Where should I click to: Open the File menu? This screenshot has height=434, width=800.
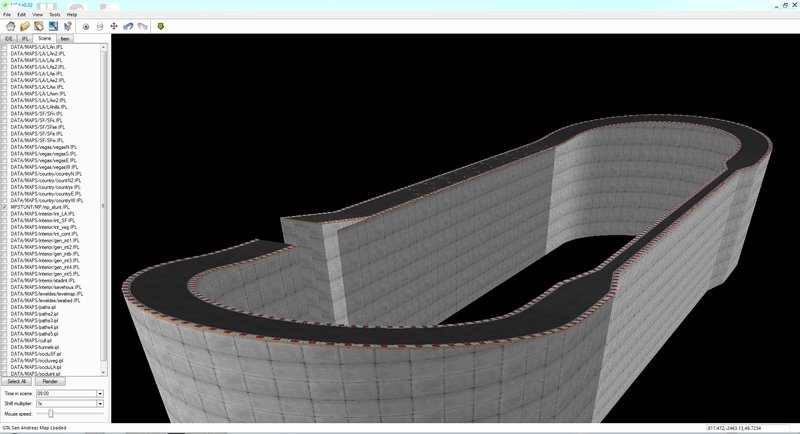pos(7,15)
